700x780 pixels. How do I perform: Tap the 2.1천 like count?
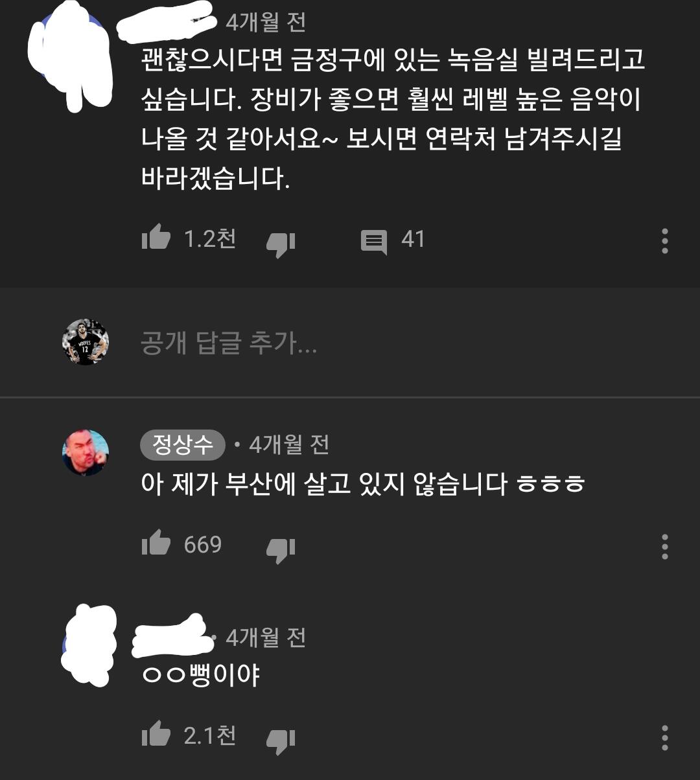pos(210,735)
